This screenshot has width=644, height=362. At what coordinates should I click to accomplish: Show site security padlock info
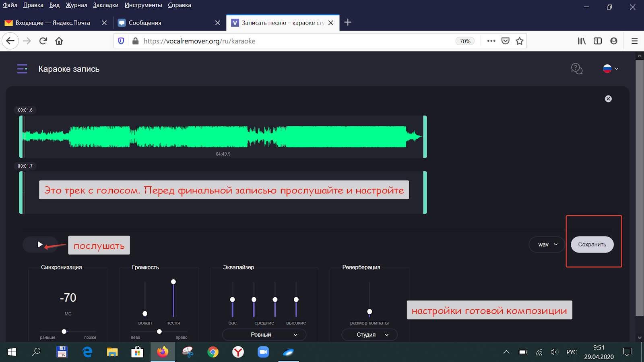(x=136, y=41)
